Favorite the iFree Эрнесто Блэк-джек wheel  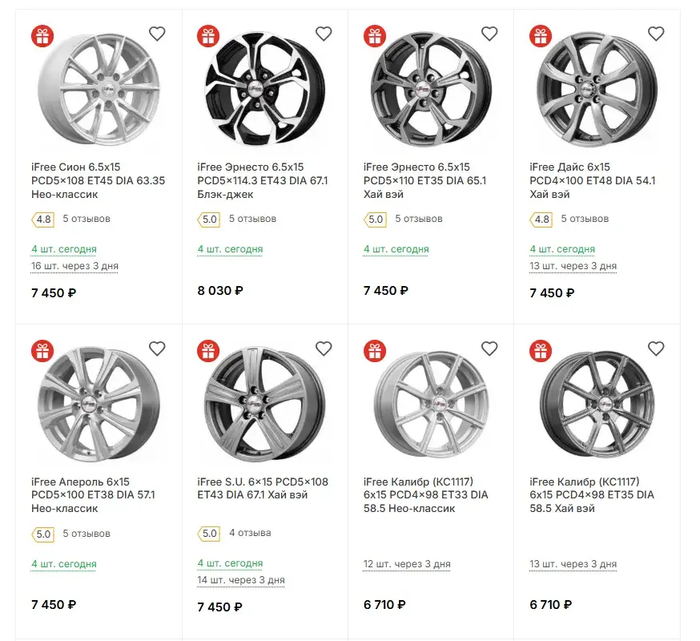pyautogui.click(x=323, y=34)
